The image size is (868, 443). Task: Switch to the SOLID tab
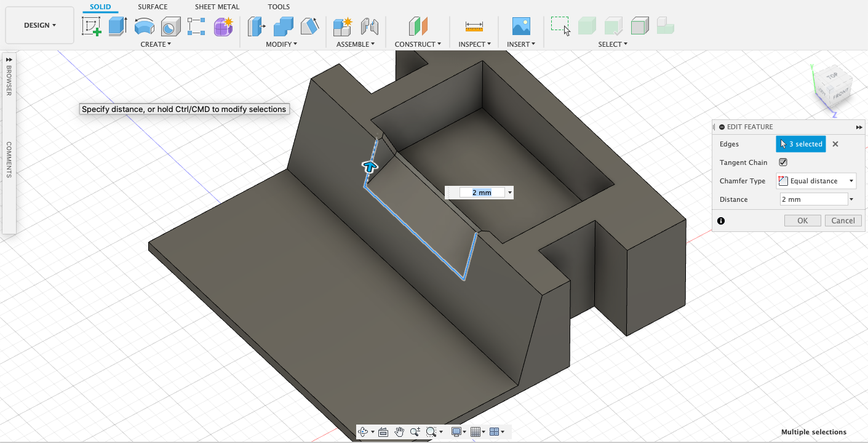click(x=101, y=7)
